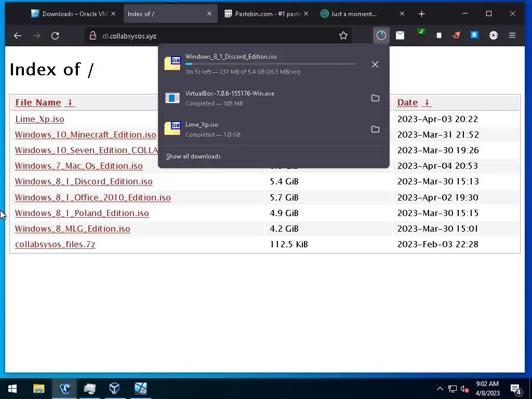Open VirtualBox cube icon in taskbar

click(115, 389)
